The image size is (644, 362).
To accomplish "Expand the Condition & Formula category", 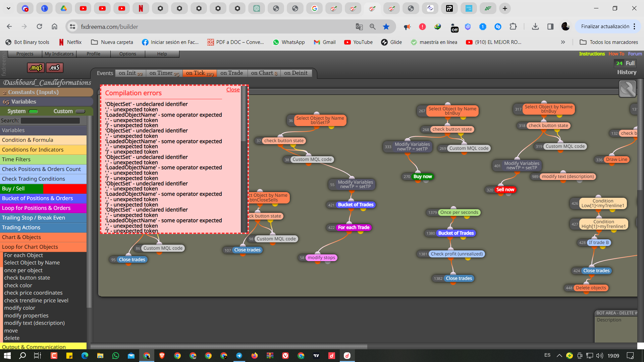I will point(43,140).
